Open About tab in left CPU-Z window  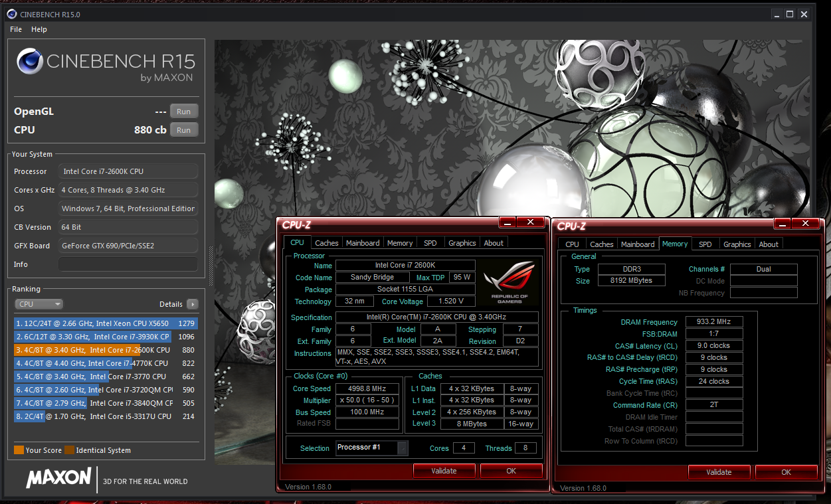point(494,243)
